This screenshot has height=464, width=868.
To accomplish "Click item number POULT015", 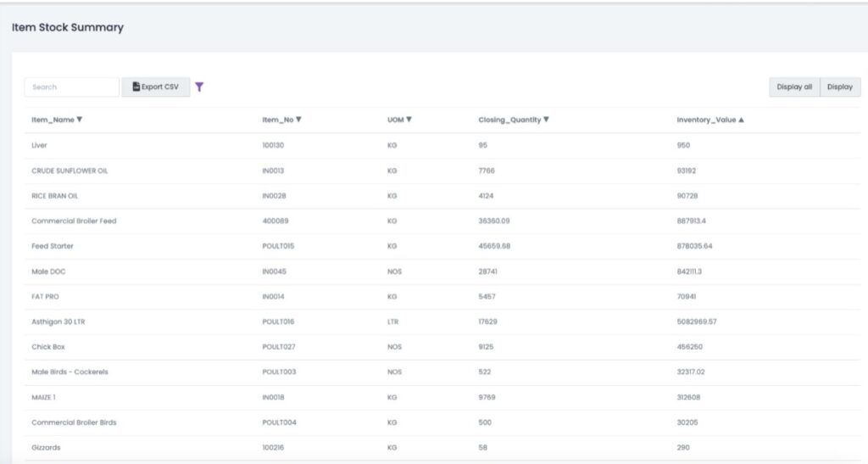I will [x=278, y=246].
